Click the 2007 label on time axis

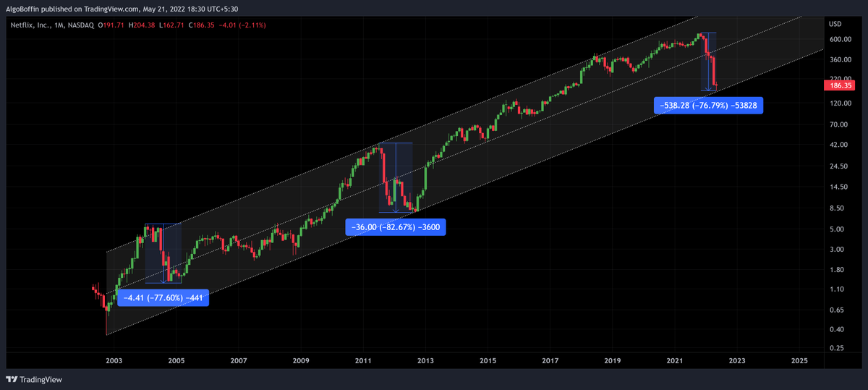(239, 360)
